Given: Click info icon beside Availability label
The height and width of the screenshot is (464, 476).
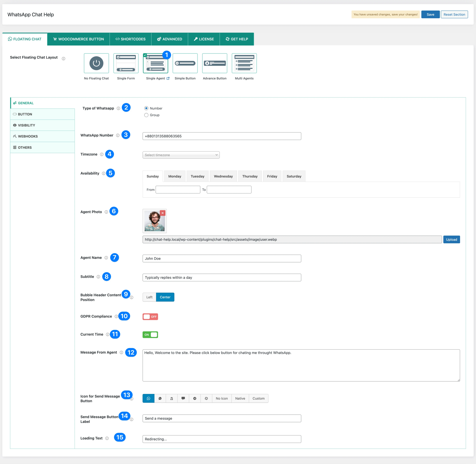Looking at the screenshot, I should coord(104,173).
